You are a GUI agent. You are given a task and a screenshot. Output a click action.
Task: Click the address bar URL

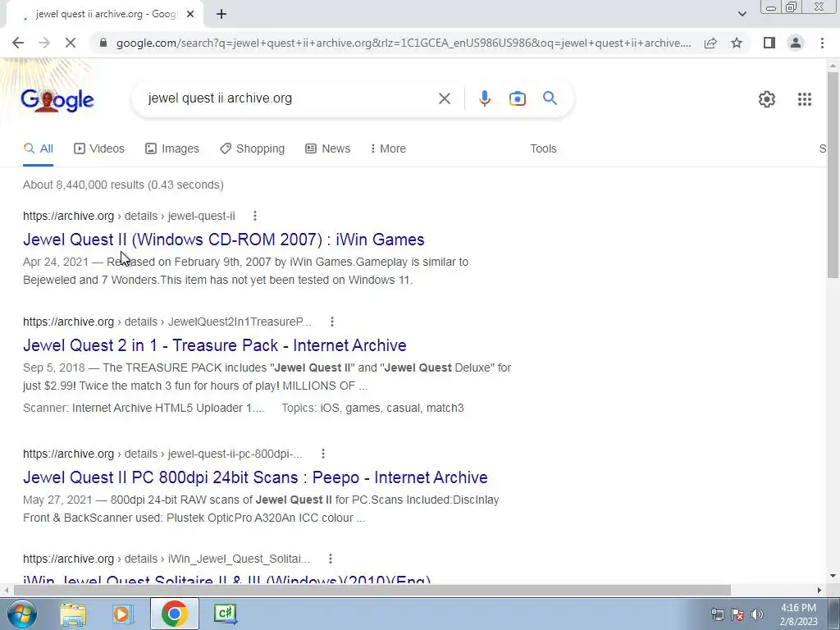click(404, 43)
